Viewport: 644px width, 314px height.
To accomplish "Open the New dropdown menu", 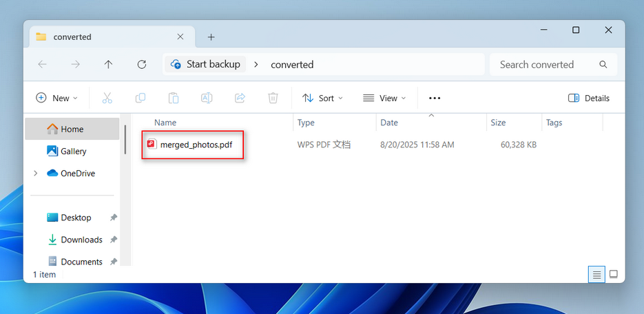I will [57, 98].
